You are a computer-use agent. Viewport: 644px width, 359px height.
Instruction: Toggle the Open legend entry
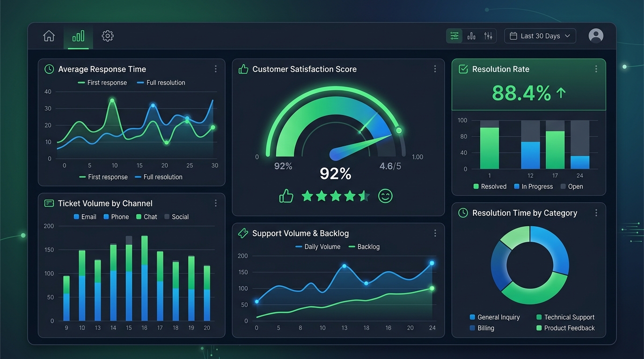(571, 187)
